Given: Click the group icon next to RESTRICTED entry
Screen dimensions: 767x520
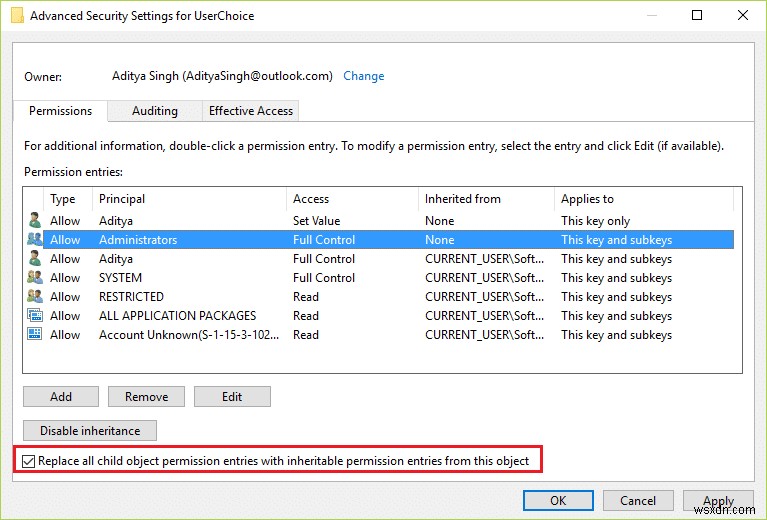Looking at the screenshot, I should (x=35, y=297).
